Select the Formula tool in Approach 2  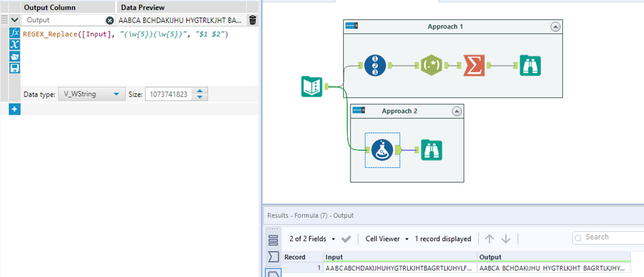tap(382, 150)
